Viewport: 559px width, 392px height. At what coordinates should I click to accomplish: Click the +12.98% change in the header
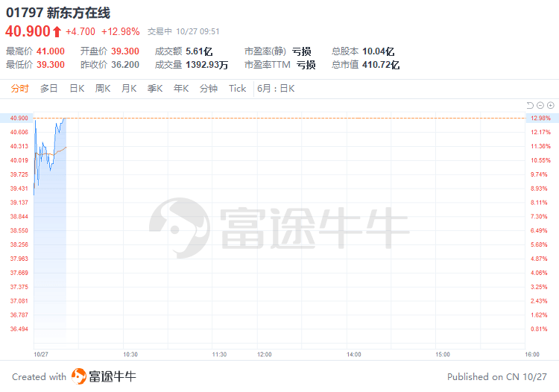point(120,32)
